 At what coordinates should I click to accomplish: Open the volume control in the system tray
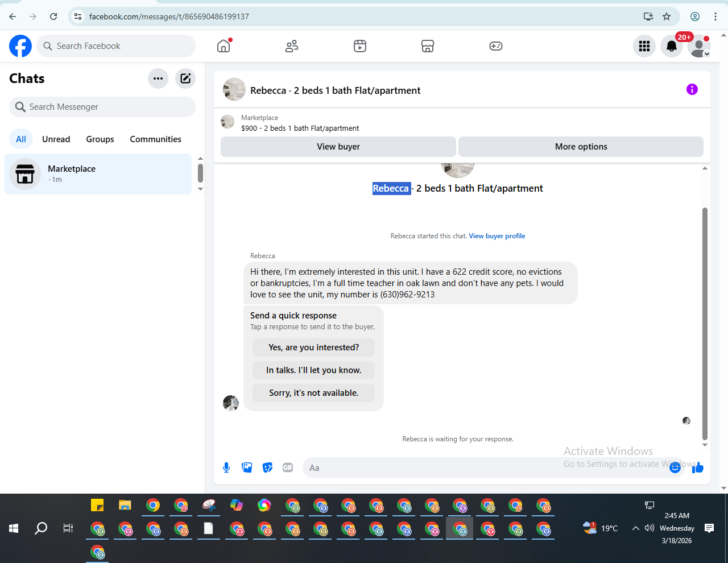point(650,528)
